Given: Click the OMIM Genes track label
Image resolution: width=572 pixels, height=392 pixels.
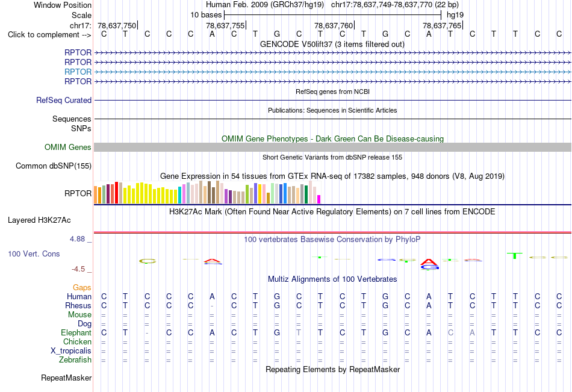Looking at the screenshot, I should pos(67,147).
